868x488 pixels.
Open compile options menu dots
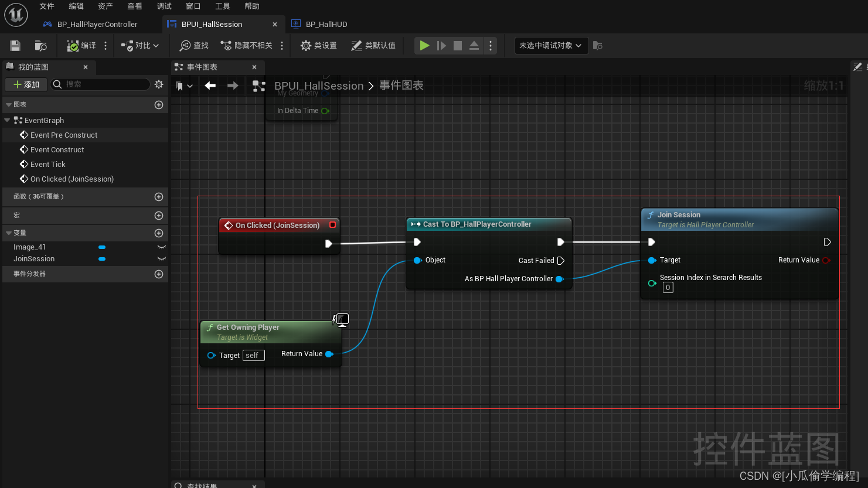105,45
